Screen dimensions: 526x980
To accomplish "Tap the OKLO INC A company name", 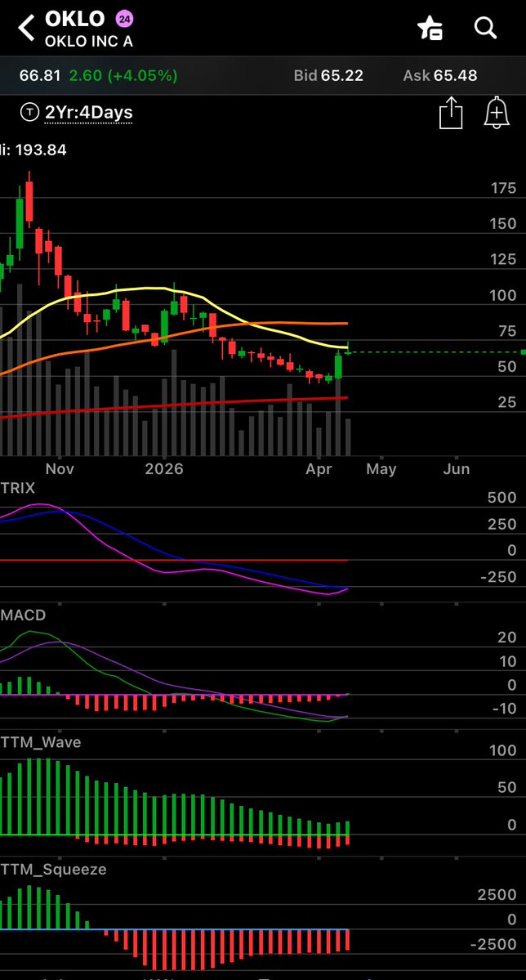I will click(x=89, y=43).
